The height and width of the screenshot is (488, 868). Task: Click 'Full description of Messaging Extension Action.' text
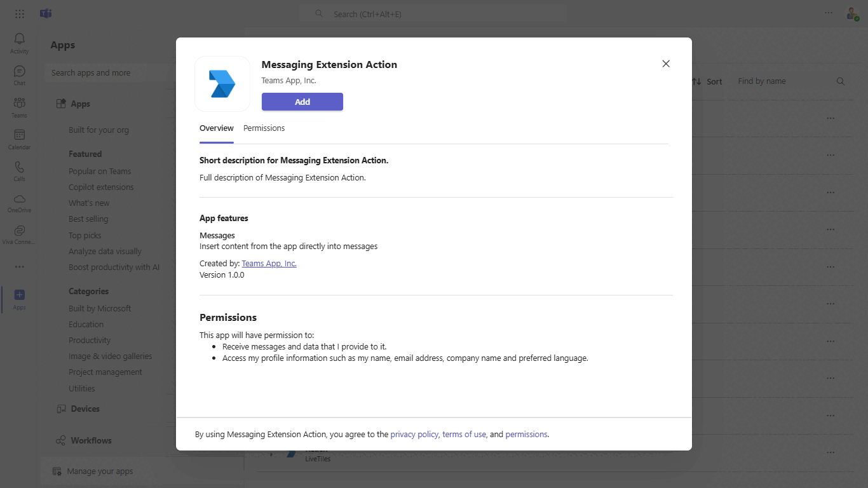click(283, 178)
